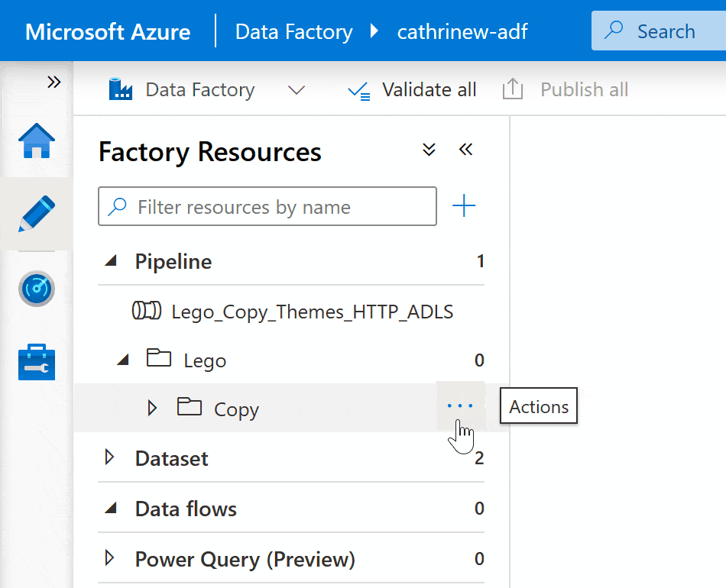Click the Validate all checkmark icon

point(358,89)
